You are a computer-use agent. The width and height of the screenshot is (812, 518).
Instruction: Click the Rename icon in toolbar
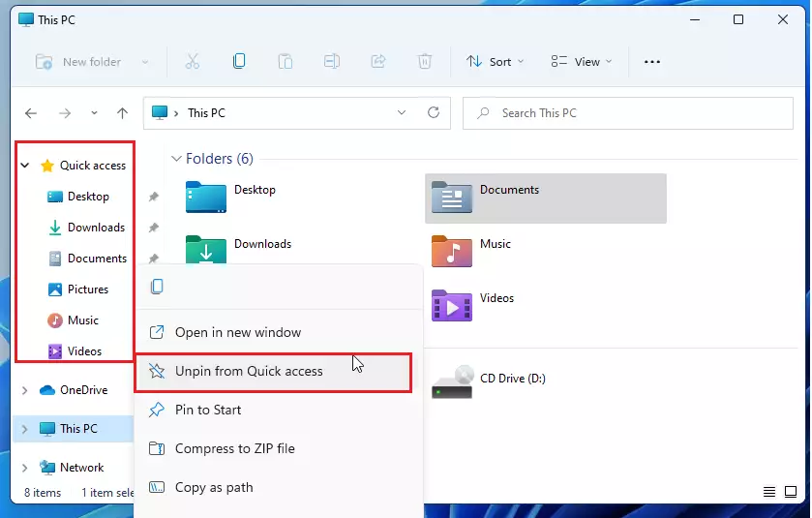pos(331,62)
